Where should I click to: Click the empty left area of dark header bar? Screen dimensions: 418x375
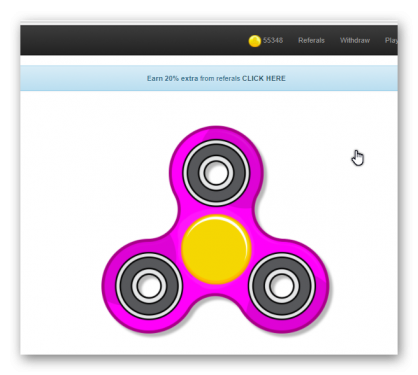click(127, 40)
